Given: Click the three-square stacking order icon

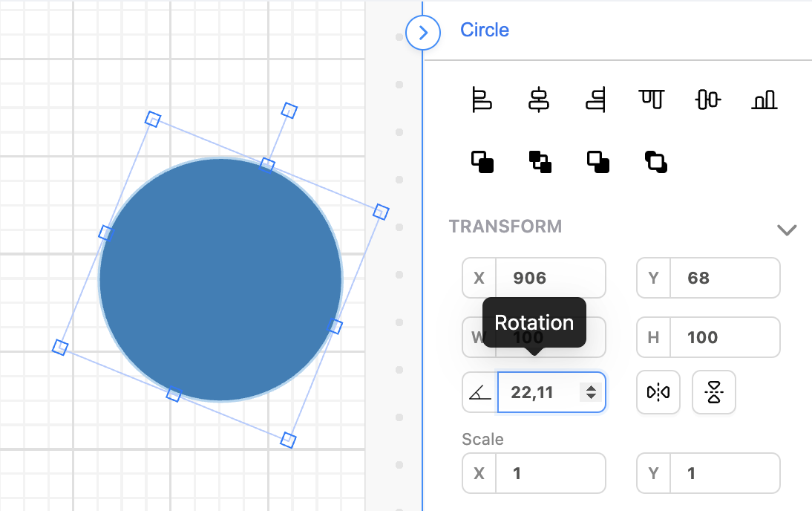Looking at the screenshot, I should click(540, 161).
